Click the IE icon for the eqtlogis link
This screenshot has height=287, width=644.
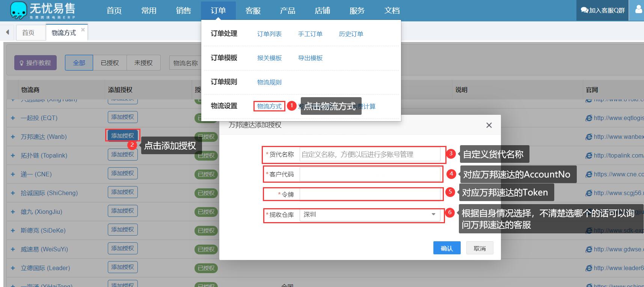pos(589,118)
